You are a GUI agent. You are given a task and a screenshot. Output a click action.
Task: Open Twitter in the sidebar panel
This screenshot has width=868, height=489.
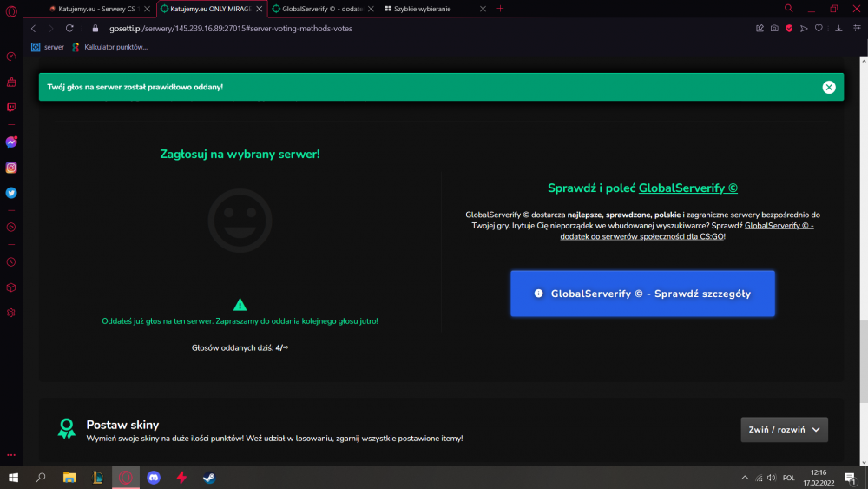point(11,193)
